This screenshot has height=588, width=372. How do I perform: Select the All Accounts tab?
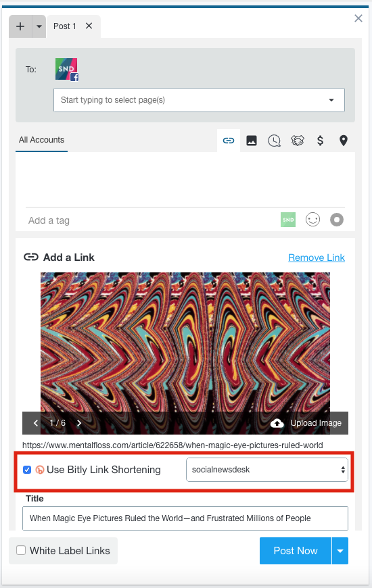[42, 140]
